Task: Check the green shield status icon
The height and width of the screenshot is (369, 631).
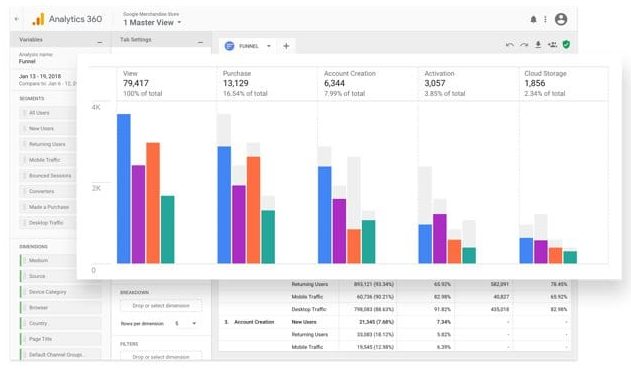Action: [566, 45]
